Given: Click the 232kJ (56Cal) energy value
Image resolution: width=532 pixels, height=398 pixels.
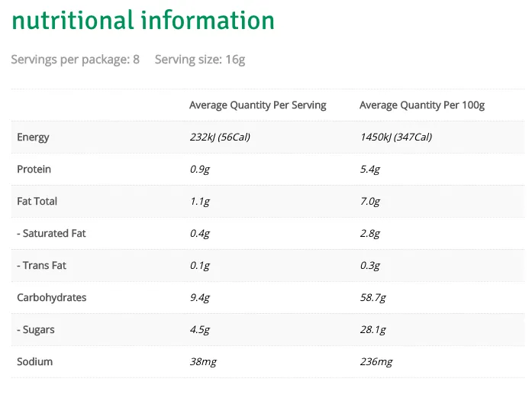Looking at the screenshot, I should [x=220, y=138].
